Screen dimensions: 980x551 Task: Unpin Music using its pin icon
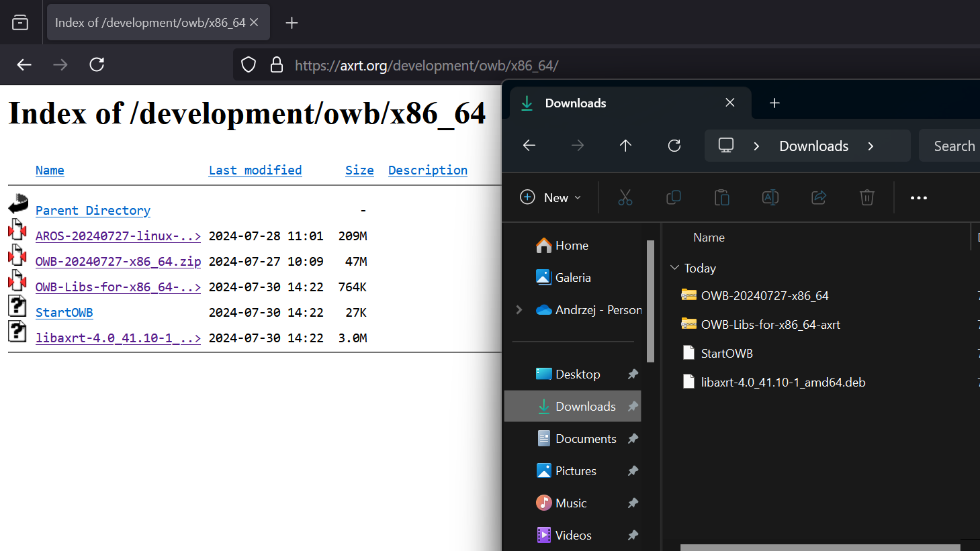[633, 503]
